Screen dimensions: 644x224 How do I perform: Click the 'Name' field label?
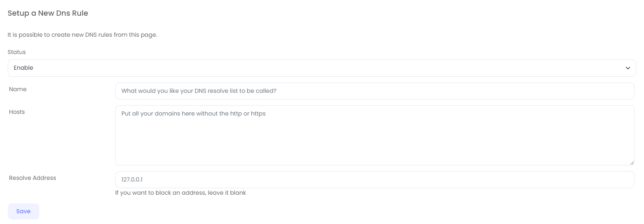click(18, 89)
